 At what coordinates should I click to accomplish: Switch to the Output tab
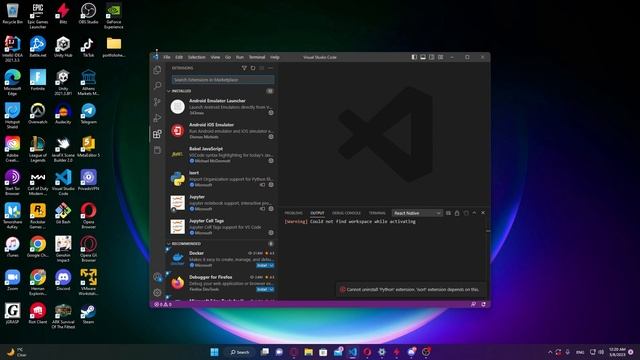317,213
